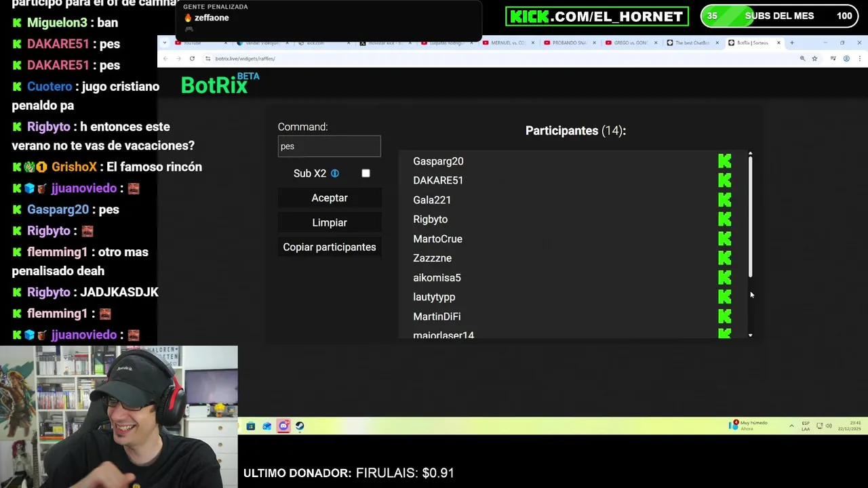
Task: Switch to the 'The best ChatBot' tab
Action: [x=692, y=43]
